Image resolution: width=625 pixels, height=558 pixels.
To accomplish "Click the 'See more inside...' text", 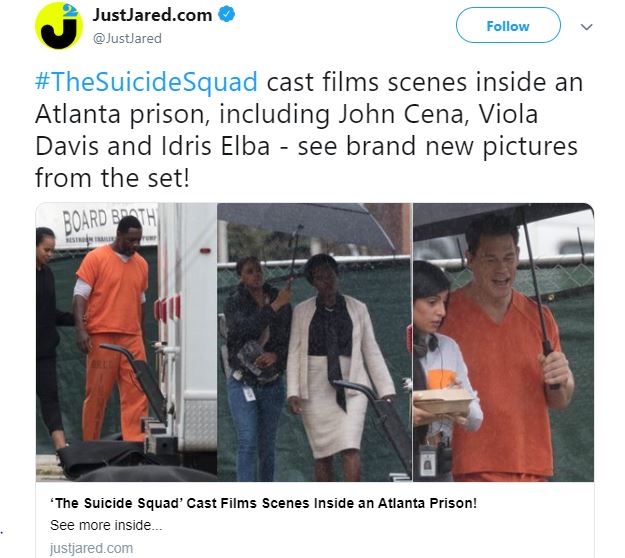I will click(x=106, y=525).
